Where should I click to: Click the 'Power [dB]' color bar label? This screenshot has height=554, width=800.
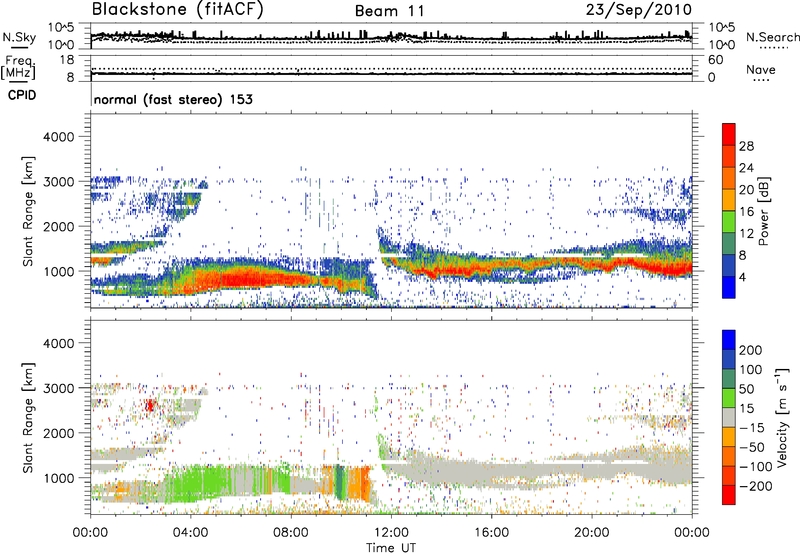tap(763, 211)
